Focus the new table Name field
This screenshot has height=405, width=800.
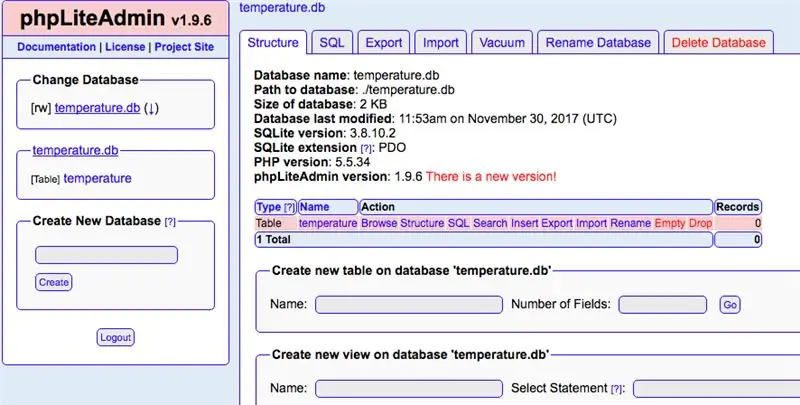(x=409, y=305)
